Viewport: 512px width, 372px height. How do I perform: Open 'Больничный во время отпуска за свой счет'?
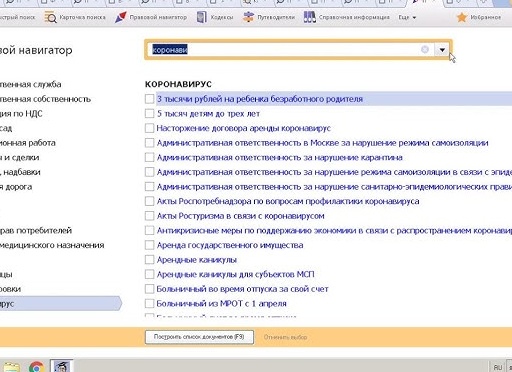click(x=242, y=289)
